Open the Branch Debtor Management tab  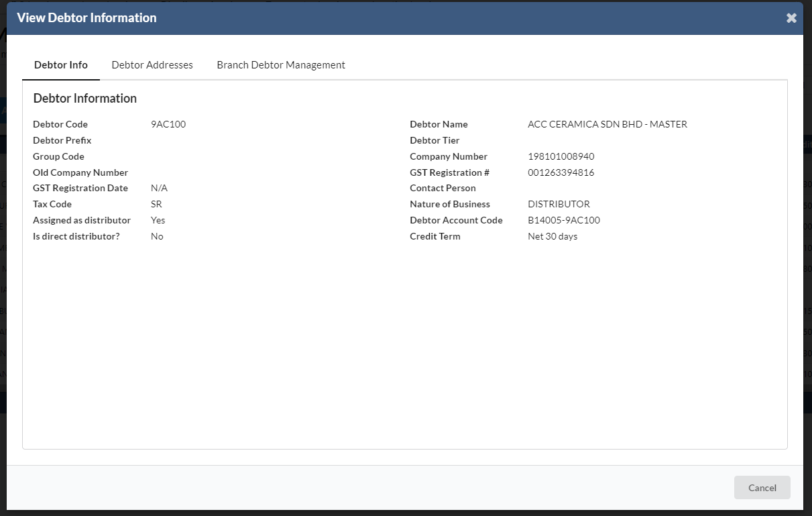281,65
